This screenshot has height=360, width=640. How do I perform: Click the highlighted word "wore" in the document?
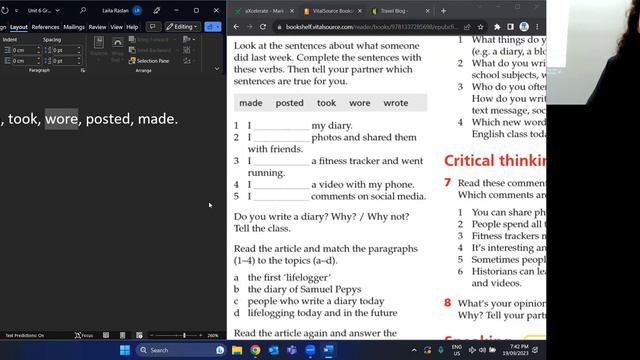click(x=62, y=119)
